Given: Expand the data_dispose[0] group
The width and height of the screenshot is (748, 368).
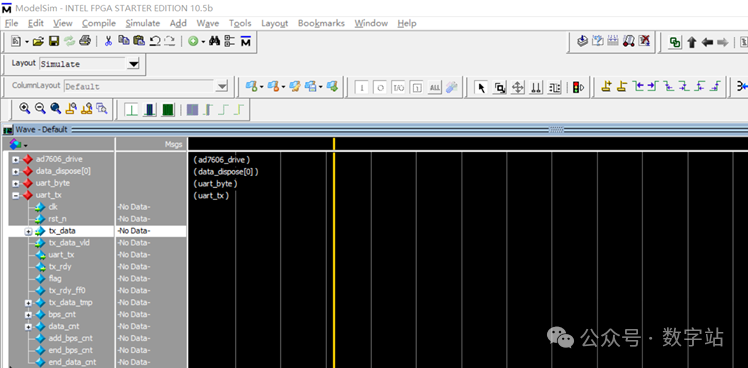Looking at the screenshot, I should [15, 171].
